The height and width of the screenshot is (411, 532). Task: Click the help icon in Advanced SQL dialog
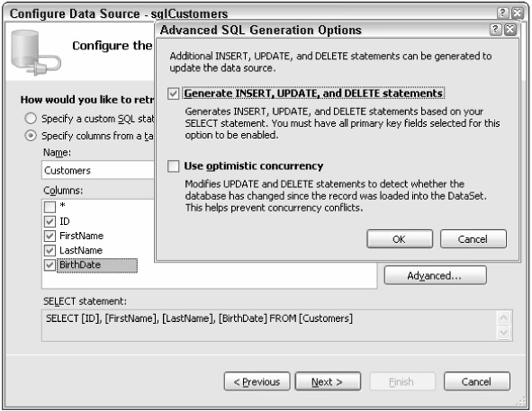click(x=495, y=30)
